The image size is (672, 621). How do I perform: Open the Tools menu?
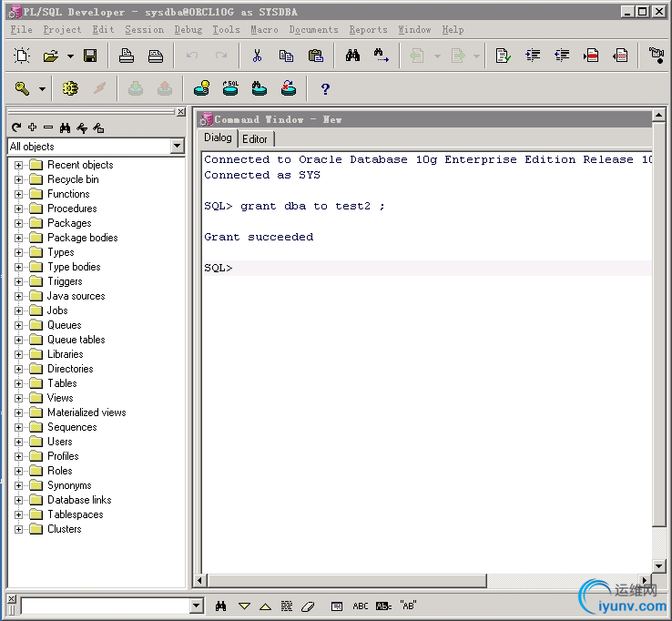click(227, 29)
